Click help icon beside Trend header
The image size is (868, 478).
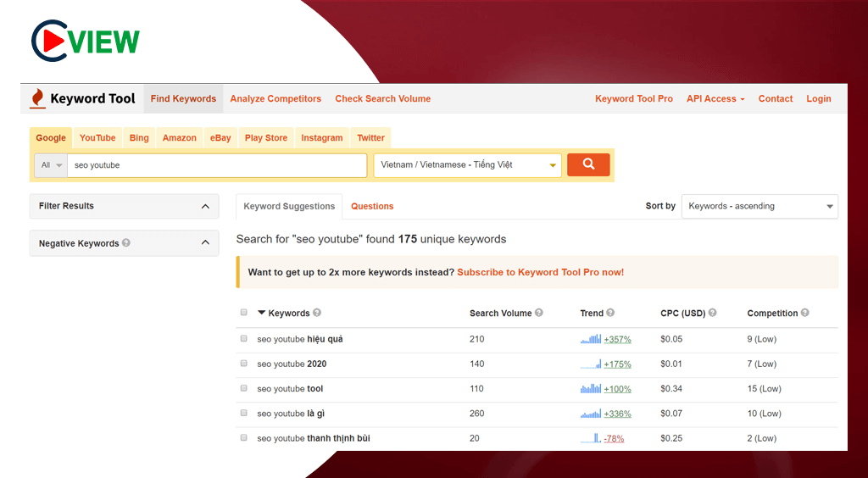[x=610, y=313]
